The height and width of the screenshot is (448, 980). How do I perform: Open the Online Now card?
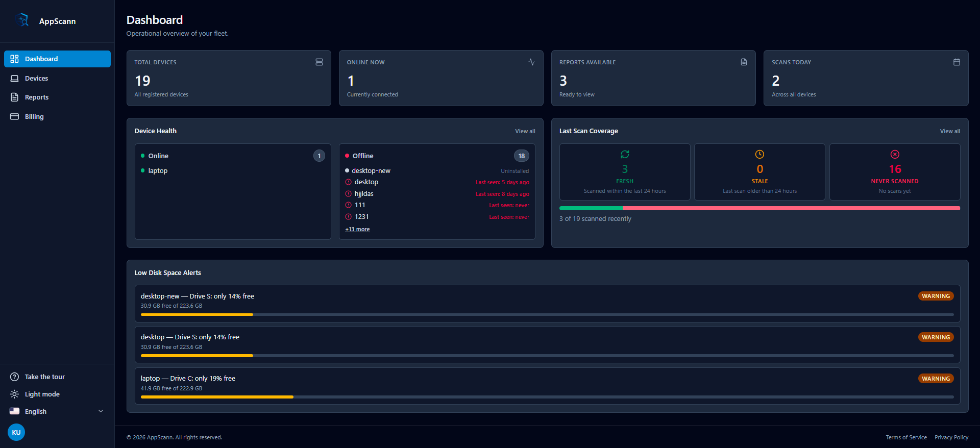(x=441, y=78)
